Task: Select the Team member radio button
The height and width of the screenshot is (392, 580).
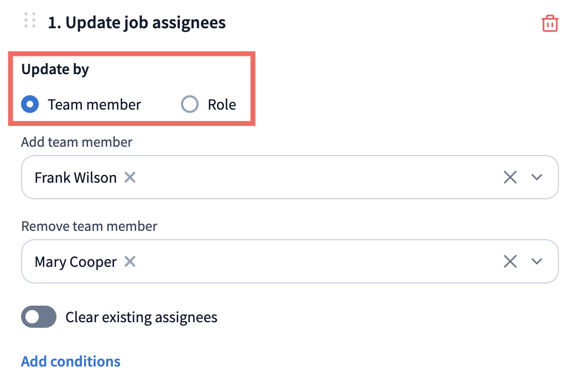Action: point(30,105)
